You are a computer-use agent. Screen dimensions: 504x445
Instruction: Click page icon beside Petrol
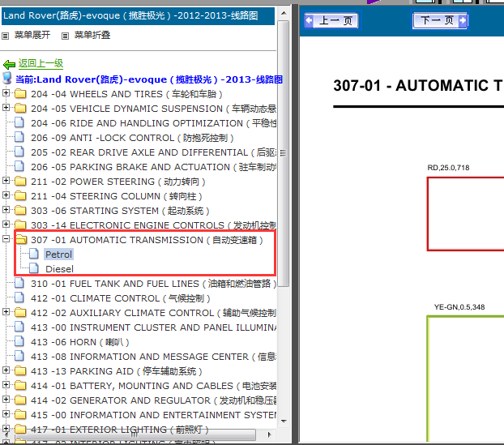click(34, 254)
